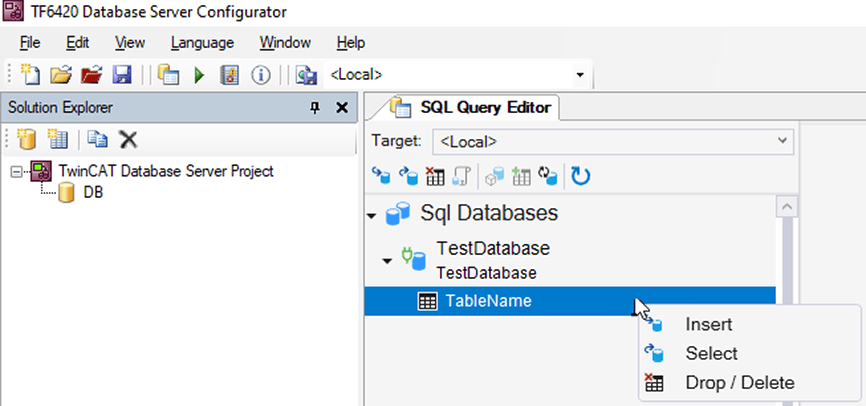Open the Target <Local> combo box
The image size is (866, 406).
tap(613, 141)
